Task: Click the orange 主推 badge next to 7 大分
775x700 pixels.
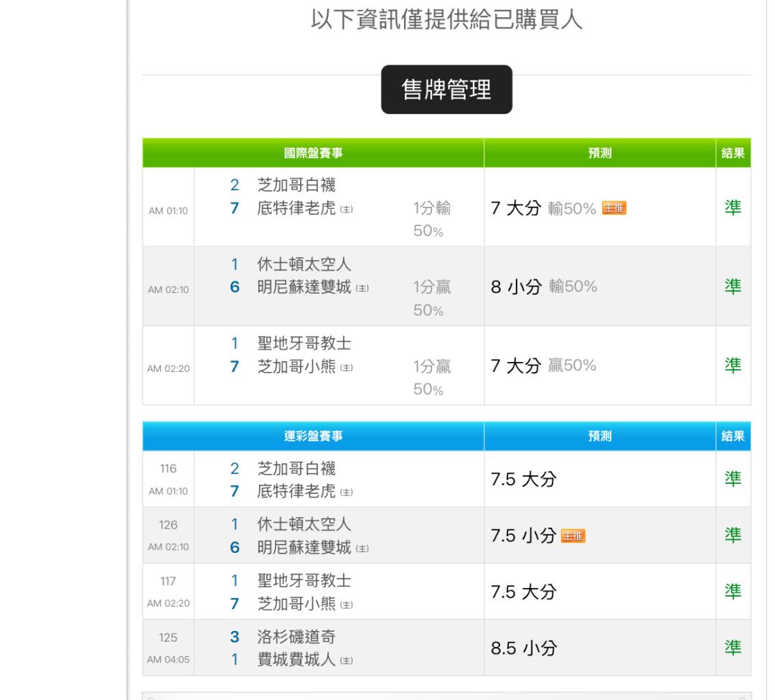Action: pos(614,208)
